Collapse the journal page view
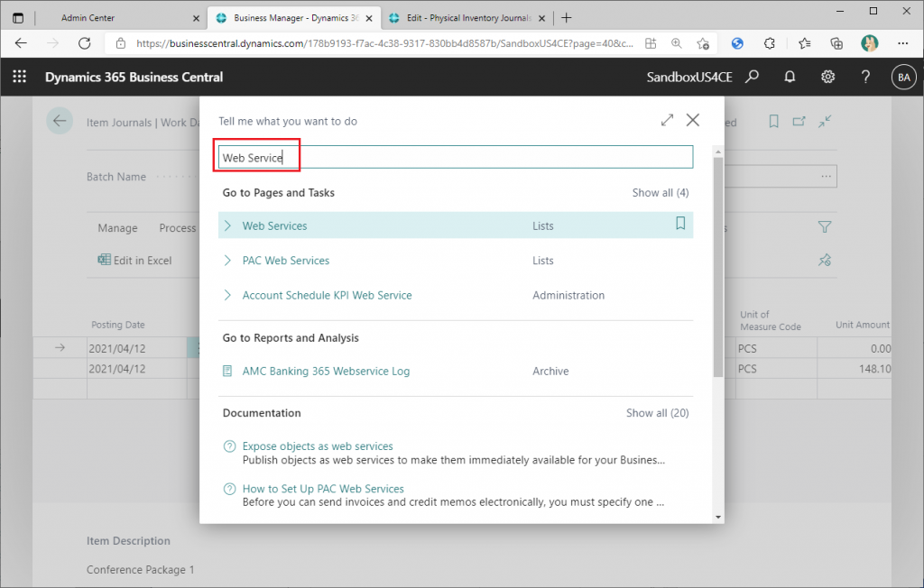This screenshot has width=924, height=588. [x=825, y=122]
